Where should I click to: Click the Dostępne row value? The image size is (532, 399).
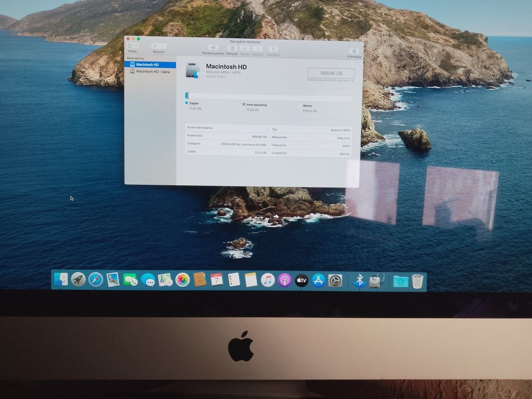coord(244,144)
